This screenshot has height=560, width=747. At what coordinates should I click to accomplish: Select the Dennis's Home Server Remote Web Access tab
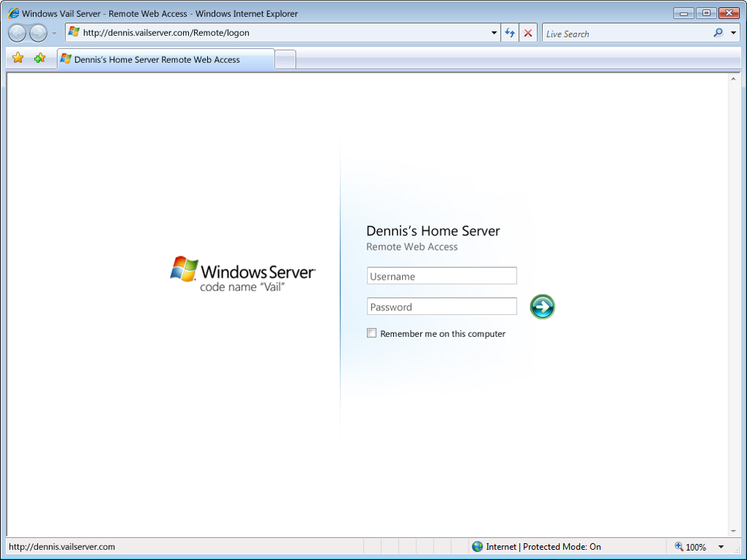(x=166, y=59)
